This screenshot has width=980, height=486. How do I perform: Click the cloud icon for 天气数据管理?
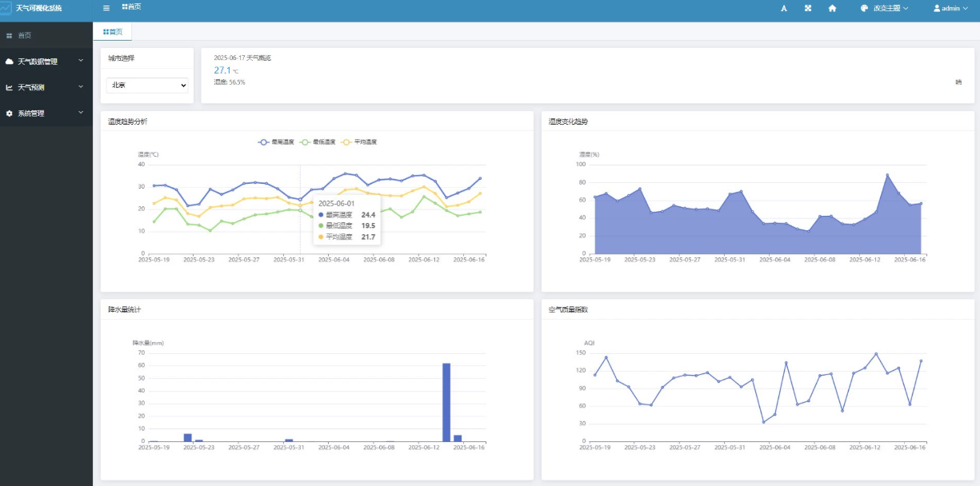click(10, 62)
